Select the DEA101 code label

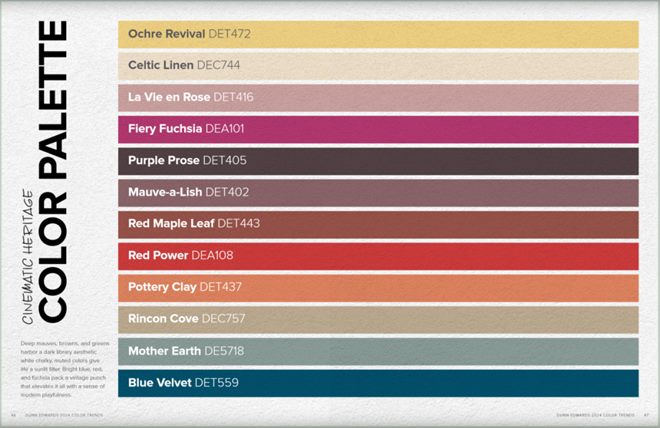pos(225,129)
